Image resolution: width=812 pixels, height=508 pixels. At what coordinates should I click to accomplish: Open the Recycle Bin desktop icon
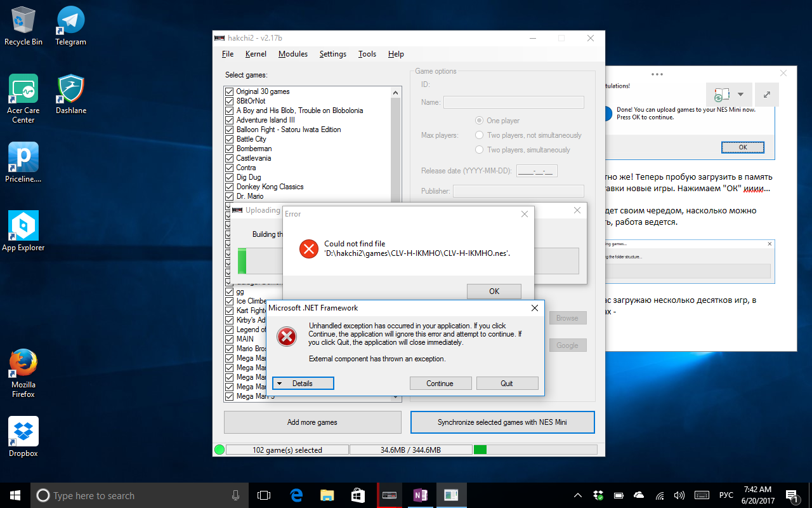pyautogui.click(x=23, y=26)
